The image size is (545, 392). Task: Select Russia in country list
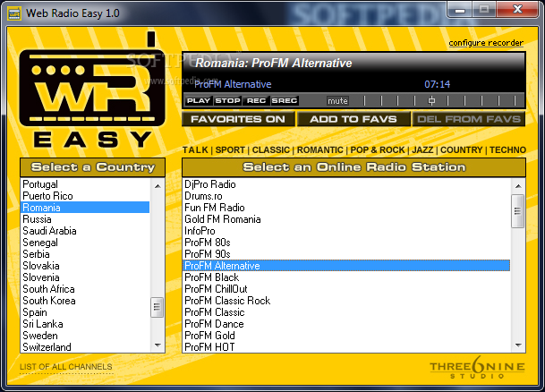[85, 219]
